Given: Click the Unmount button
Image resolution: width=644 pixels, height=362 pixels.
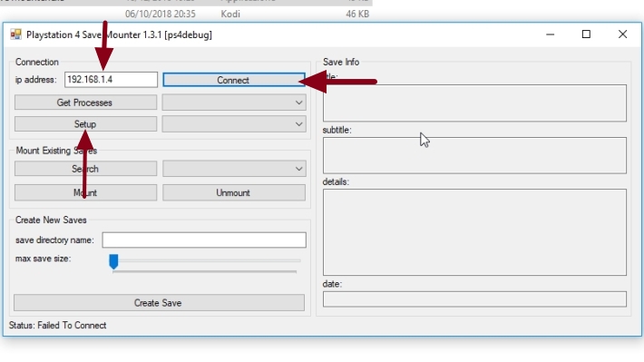Looking at the screenshot, I should [x=234, y=192].
